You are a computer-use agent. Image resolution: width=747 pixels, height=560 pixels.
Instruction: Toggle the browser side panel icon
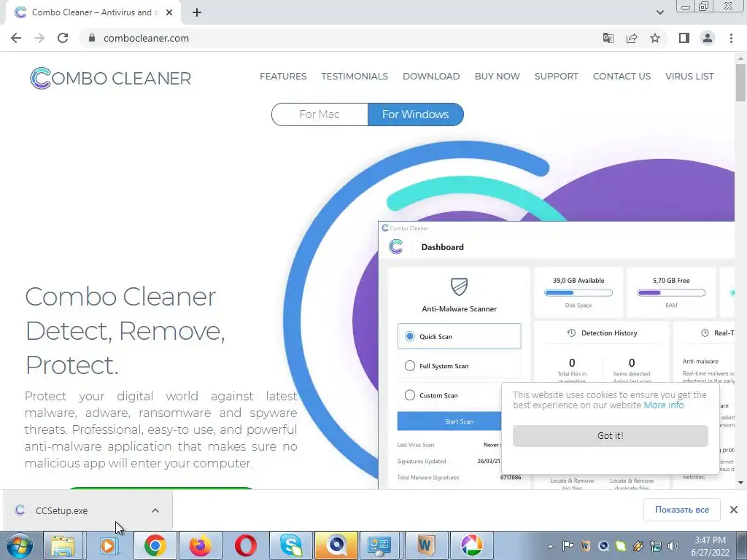coord(684,38)
